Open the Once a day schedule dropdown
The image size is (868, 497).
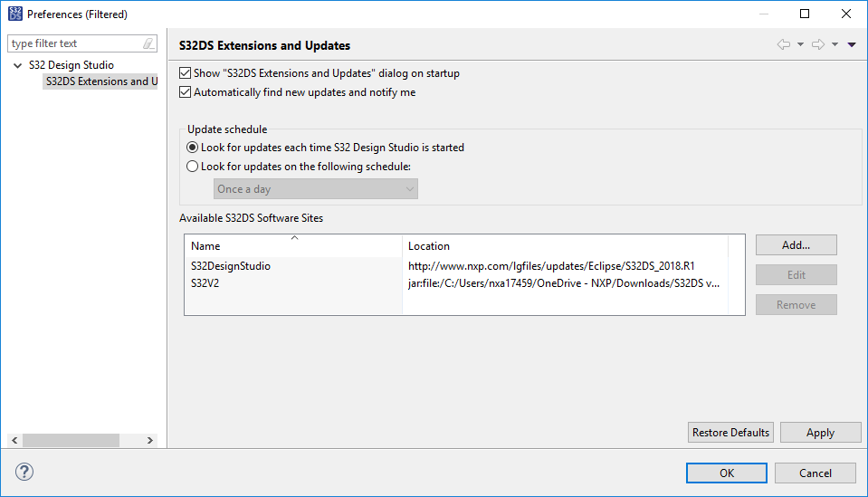pos(316,189)
